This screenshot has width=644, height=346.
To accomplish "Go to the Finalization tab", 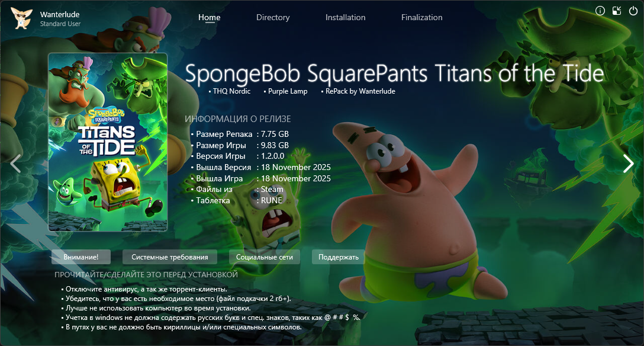I will [x=422, y=17].
